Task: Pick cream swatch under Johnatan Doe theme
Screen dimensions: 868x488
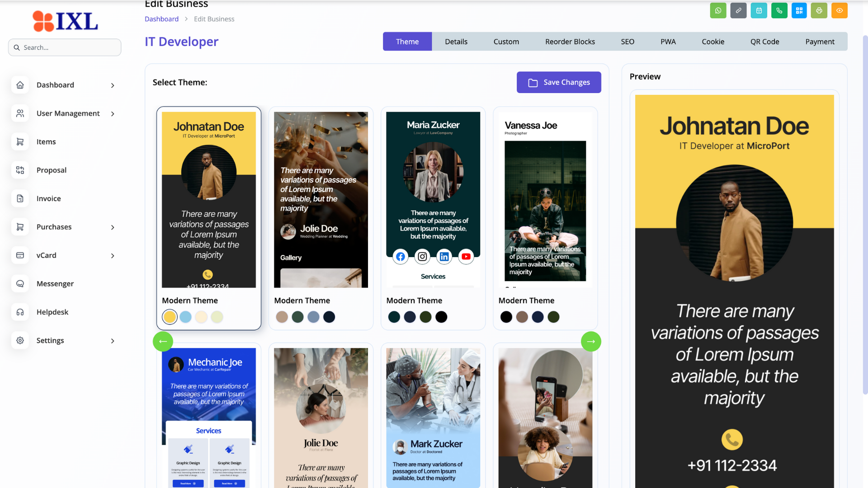Action: pos(201,317)
